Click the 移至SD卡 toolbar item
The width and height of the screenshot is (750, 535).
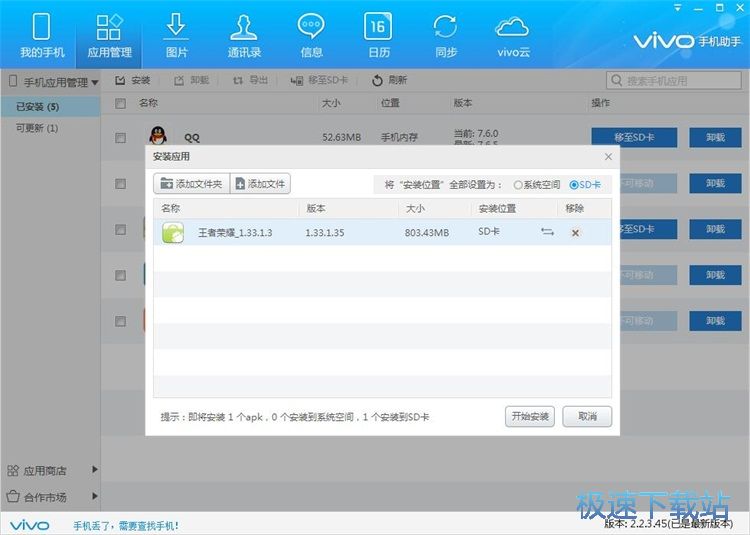[x=319, y=80]
